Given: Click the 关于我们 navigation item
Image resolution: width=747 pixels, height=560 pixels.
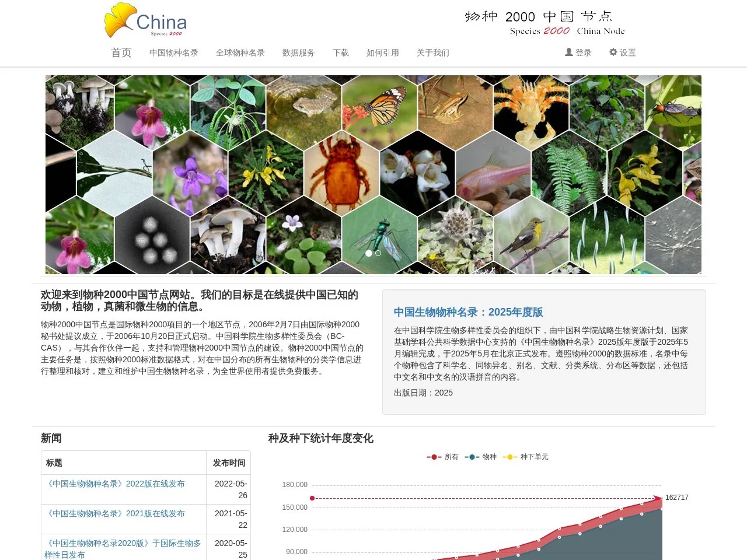Looking at the screenshot, I should [432, 52].
